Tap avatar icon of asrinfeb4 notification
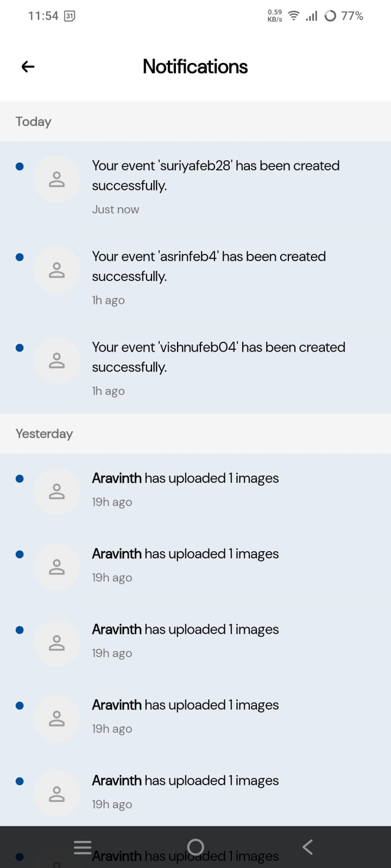 pyautogui.click(x=56, y=270)
